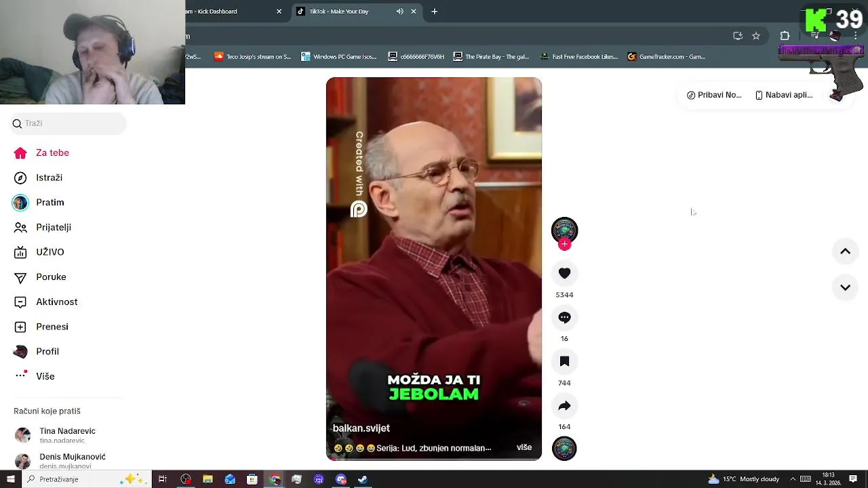The width and height of the screenshot is (868, 488).
Task: Open Windows PC Game Isos bookmark
Action: 339,57
